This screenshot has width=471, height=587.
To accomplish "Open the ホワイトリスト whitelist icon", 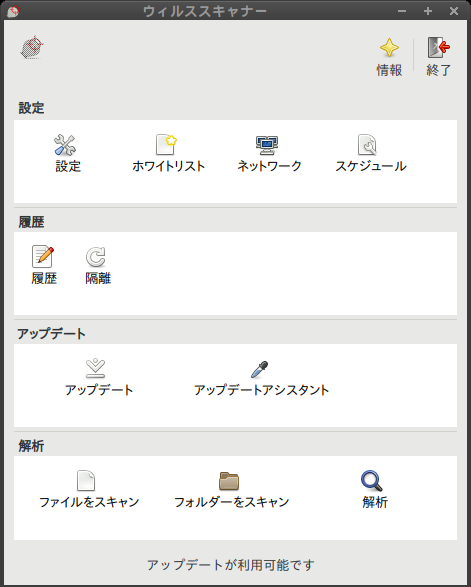I will [166, 144].
